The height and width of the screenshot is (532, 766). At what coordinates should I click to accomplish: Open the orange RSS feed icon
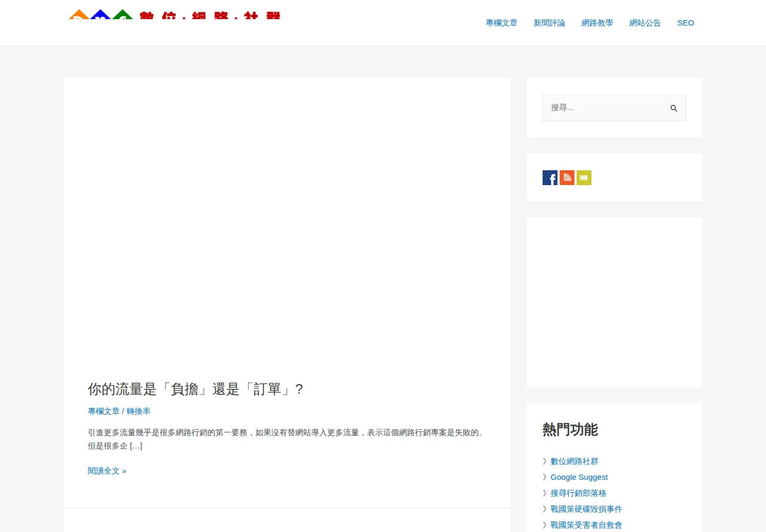567,178
